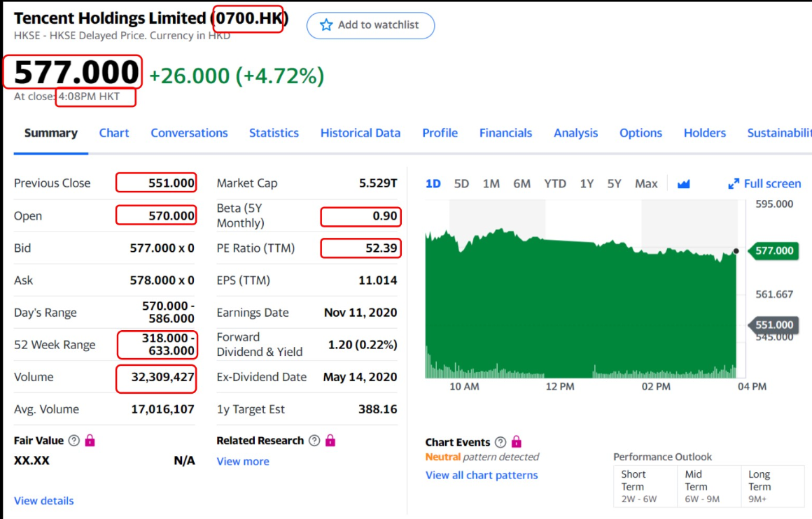Select the Long Term performance outlook cell
The image size is (812, 519).
tap(772, 486)
